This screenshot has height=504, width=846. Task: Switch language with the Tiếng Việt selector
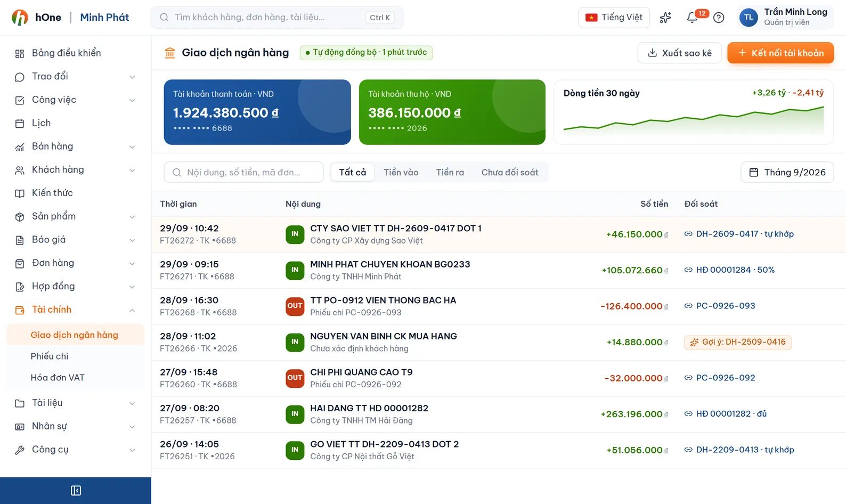(614, 18)
